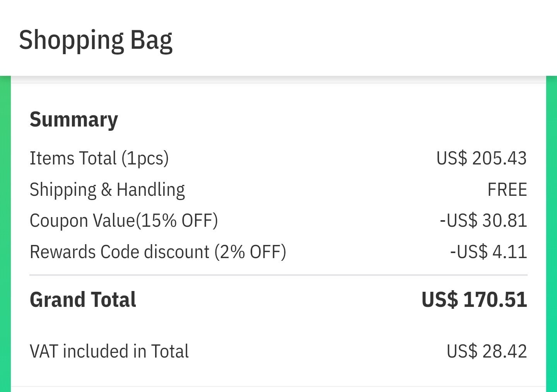Click the divider line above Grand Total
Viewport: 557px width, 392px height.
pyautogui.click(x=278, y=275)
